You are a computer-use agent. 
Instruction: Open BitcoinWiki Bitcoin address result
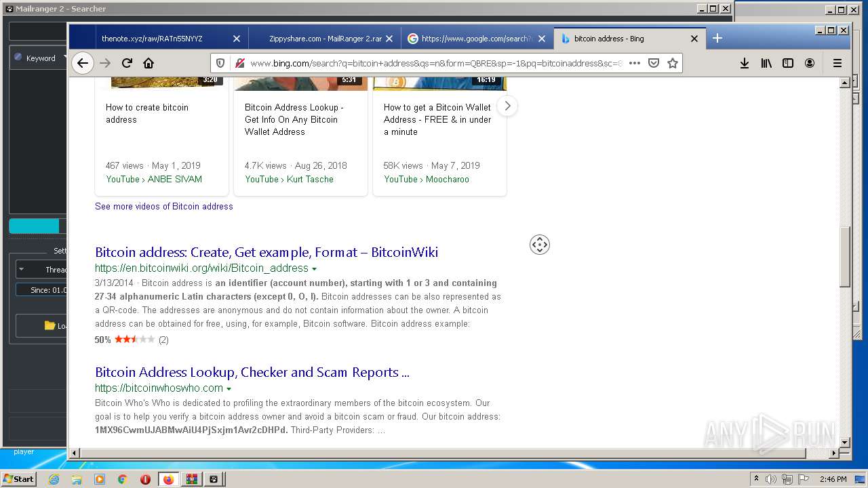click(267, 252)
